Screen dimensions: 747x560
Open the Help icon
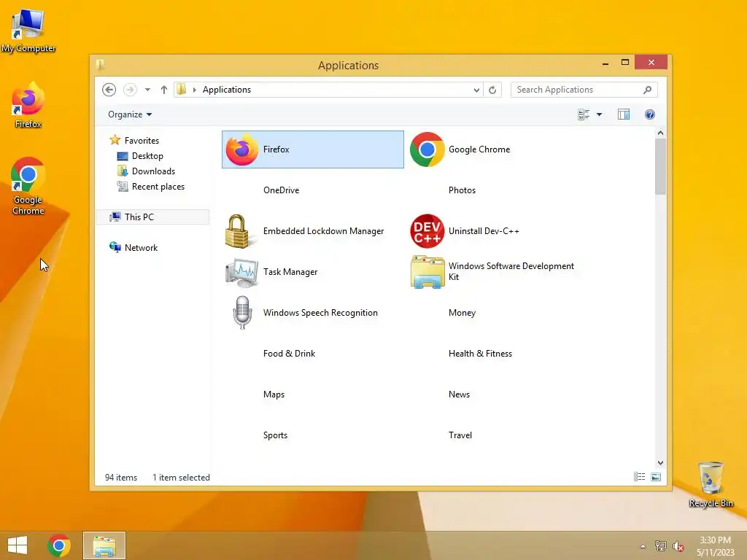650,114
